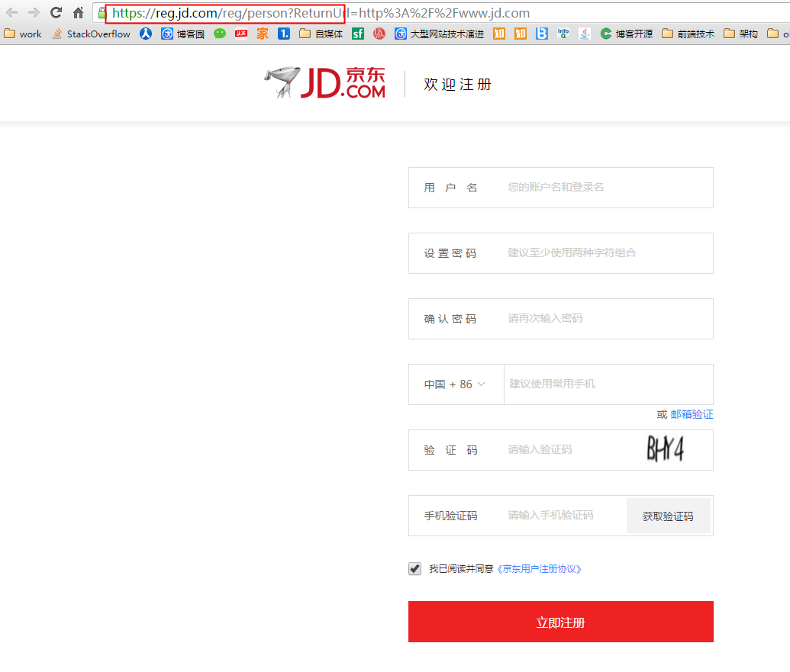Click the green padlock security icon
This screenshot has height=672, width=790.
click(102, 12)
